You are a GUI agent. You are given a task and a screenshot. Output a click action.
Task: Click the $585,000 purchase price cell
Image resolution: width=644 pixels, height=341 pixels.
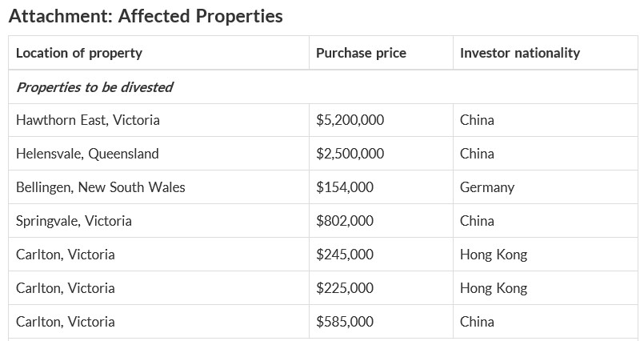click(345, 322)
